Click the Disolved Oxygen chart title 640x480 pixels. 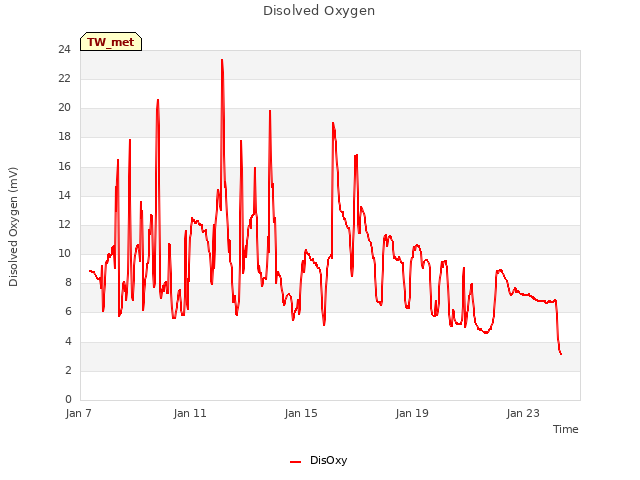pyautogui.click(x=319, y=11)
